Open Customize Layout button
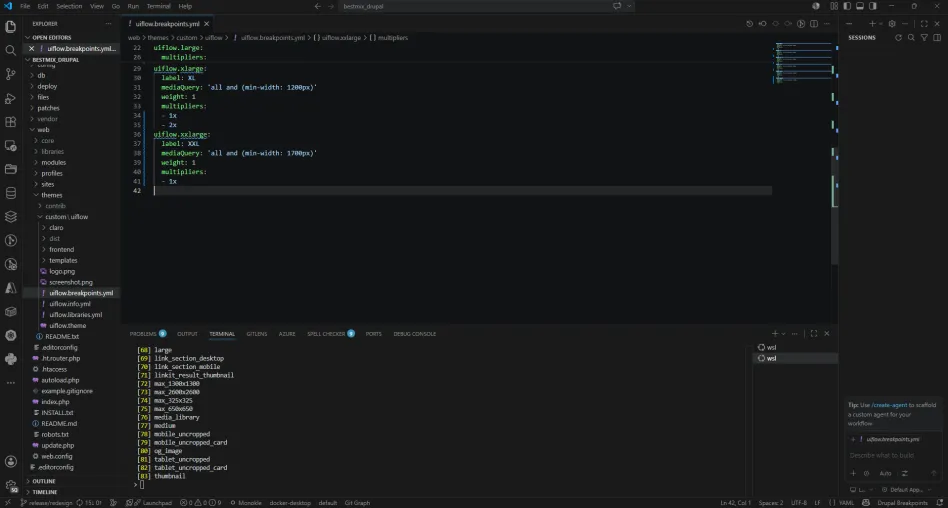Screen dimensions: 948x508 coord(834,6)
